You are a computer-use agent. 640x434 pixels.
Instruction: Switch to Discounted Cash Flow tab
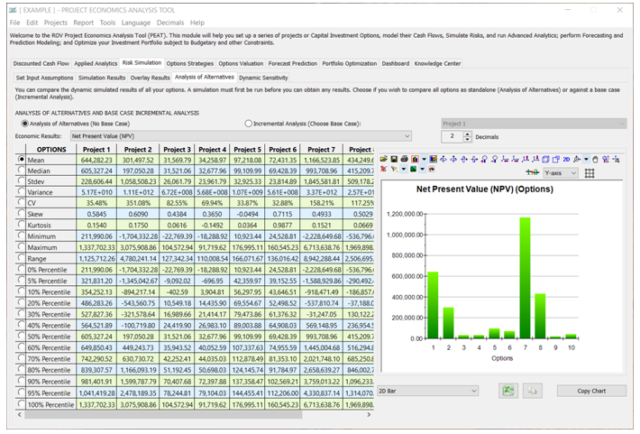click(41, 63)
